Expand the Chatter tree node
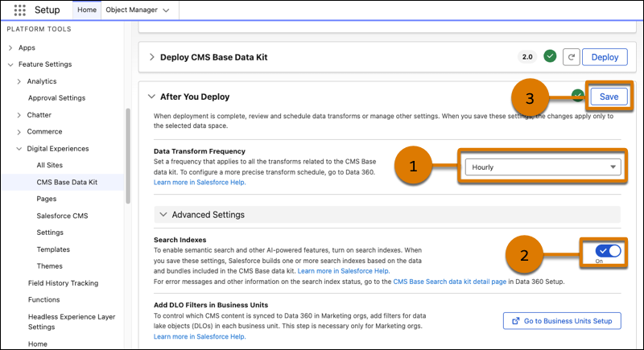644x350 pixels. [x=19, y=115]
